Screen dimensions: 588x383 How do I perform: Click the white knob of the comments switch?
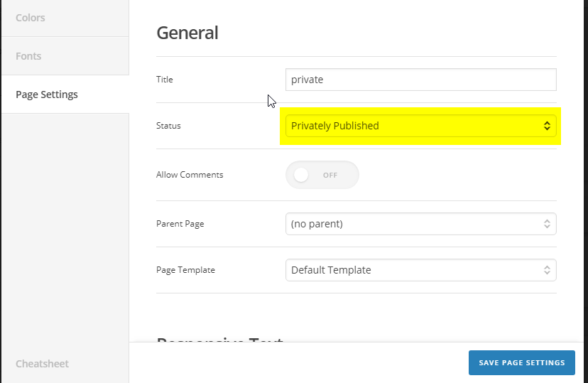301,175
